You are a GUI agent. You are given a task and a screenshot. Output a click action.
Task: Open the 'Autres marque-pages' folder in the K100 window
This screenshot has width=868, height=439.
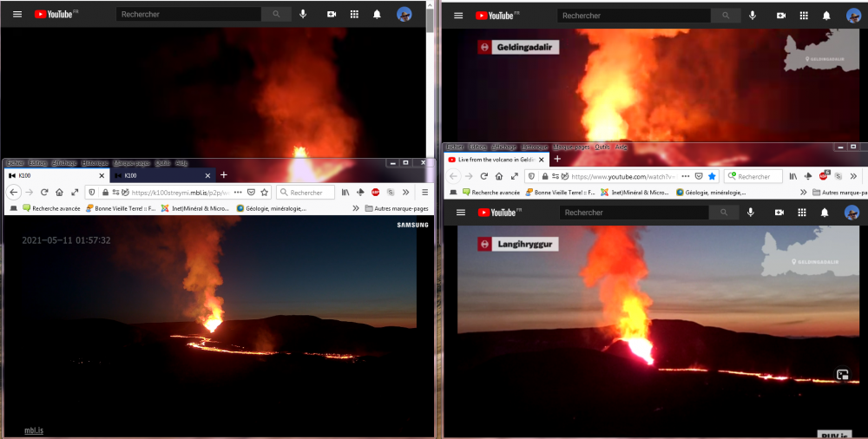[396, 208]
